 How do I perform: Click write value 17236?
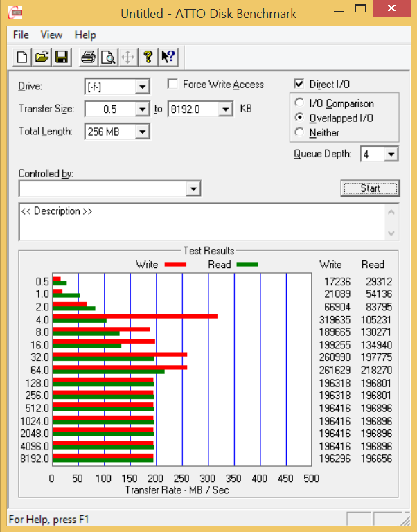tap(337, 282)
